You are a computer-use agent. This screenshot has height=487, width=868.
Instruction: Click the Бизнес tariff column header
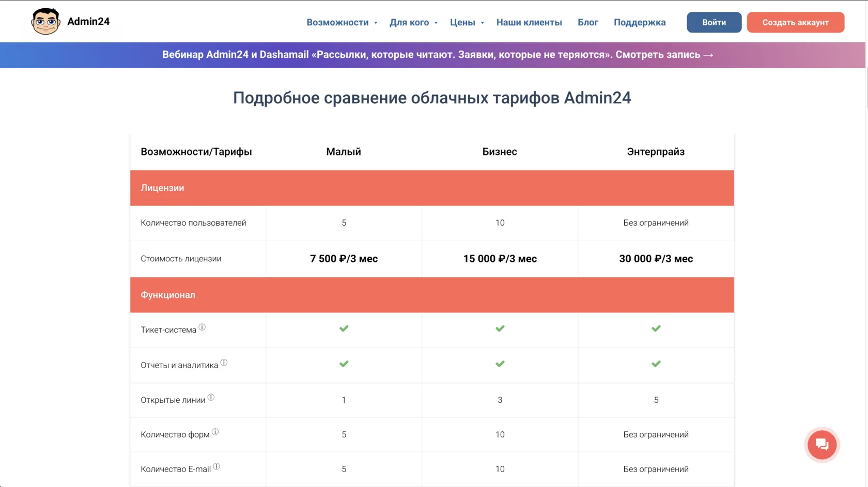pos(500,152)
